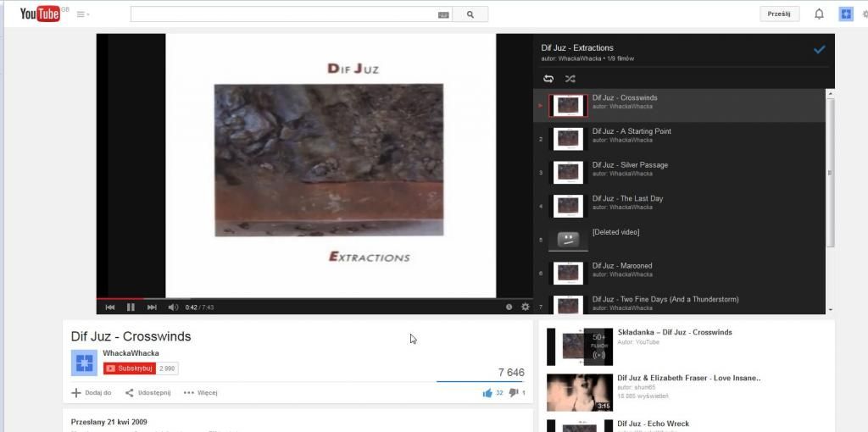
Task: Open the Więcej more menu
Action: coord(200,393)
